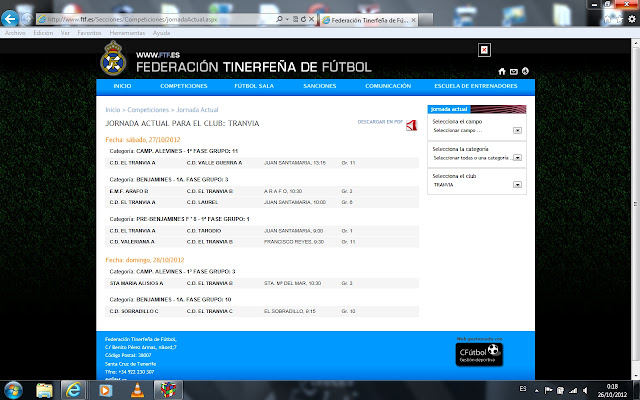Open the browser Home icon at top right

click(x=608, y=19)
